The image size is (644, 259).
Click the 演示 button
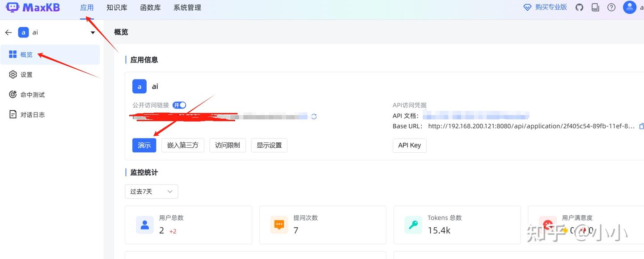tap(144, 145)
